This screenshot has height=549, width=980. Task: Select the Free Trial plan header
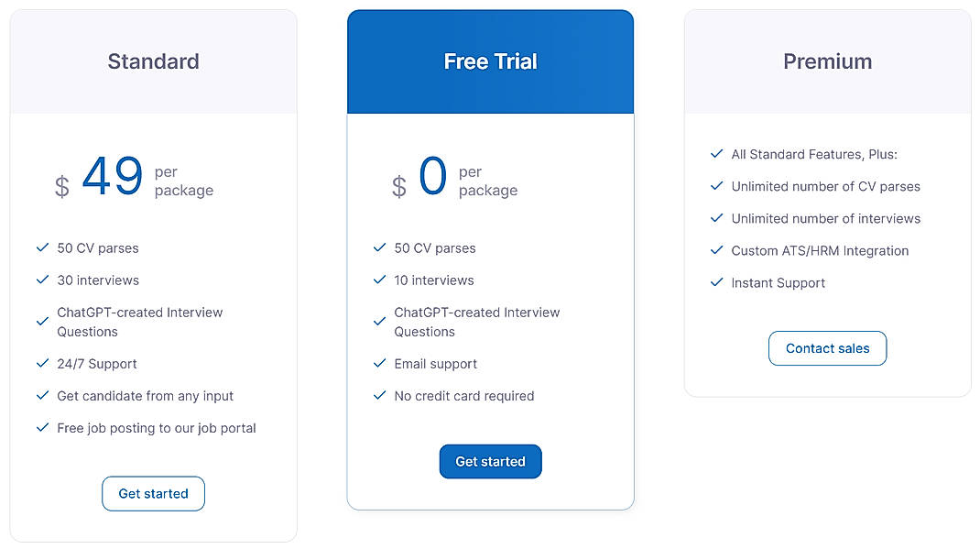(490, 60)
